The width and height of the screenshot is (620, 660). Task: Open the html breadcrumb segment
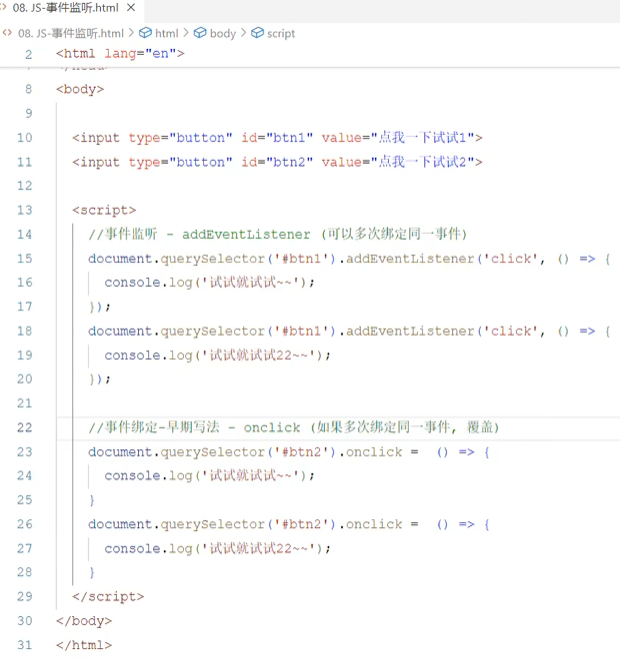(x=167, y=33)
